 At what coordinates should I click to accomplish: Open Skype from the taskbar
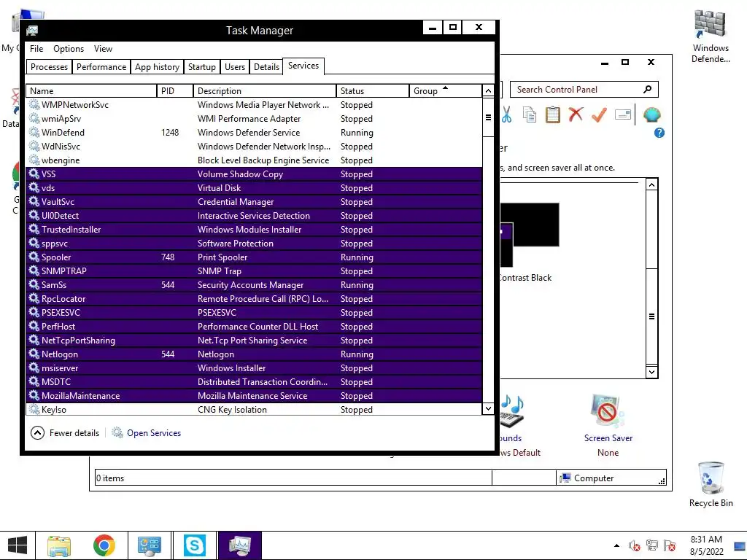coord(194,545)
